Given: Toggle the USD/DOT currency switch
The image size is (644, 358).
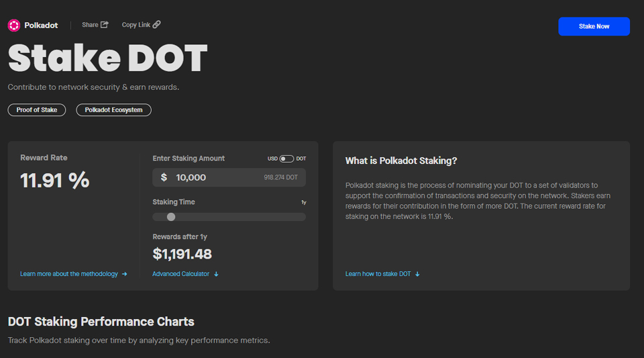Looking at the screenshot, I should pos(286,159).
